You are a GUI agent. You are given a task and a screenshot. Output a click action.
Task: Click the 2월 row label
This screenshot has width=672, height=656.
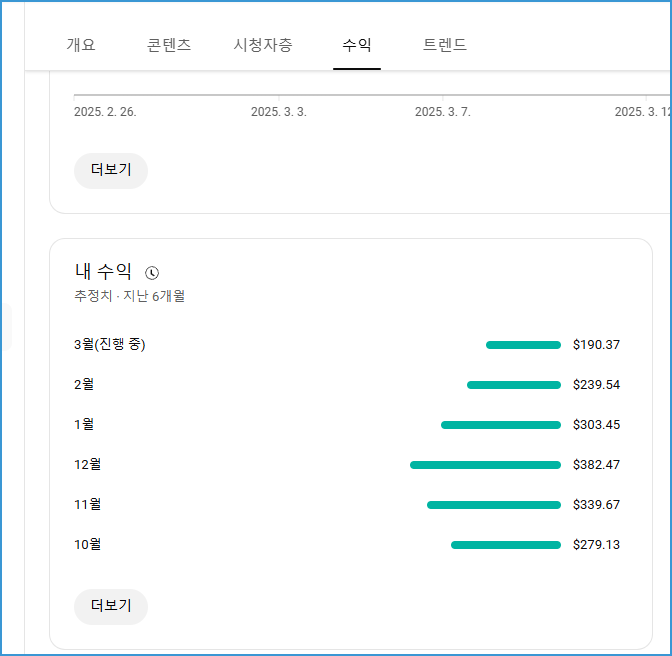point(84,384)
